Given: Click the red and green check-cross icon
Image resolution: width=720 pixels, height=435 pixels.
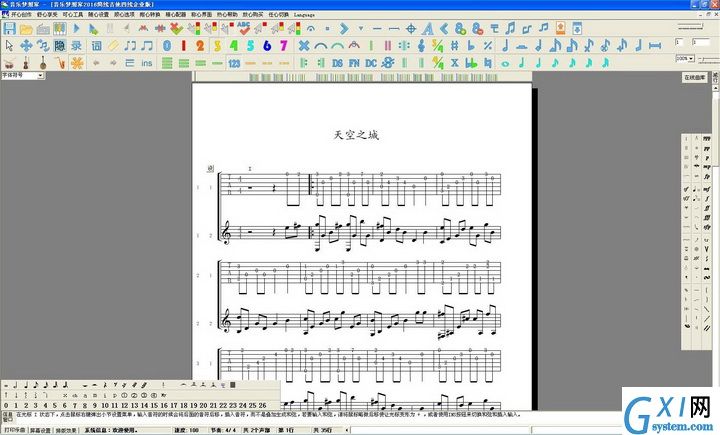Looking at the screenshot, I should (176, 28).
